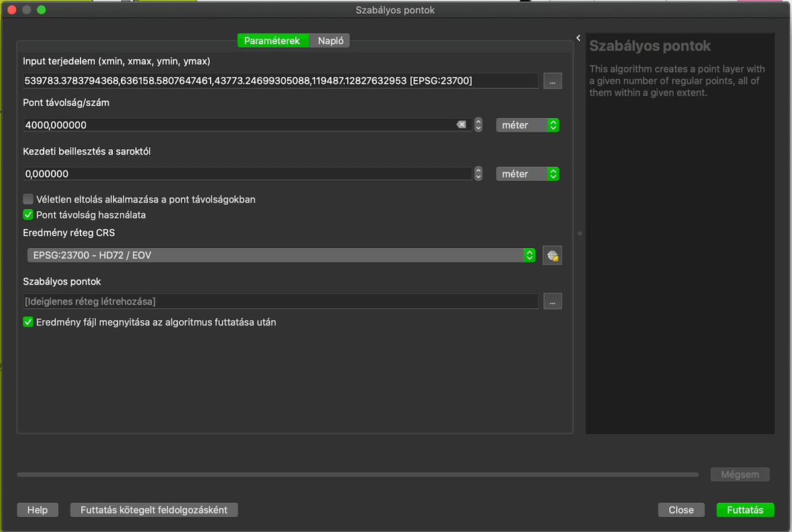Click the progress bar at the bottom
The image size is (792, 532).
tap(357, 474)
